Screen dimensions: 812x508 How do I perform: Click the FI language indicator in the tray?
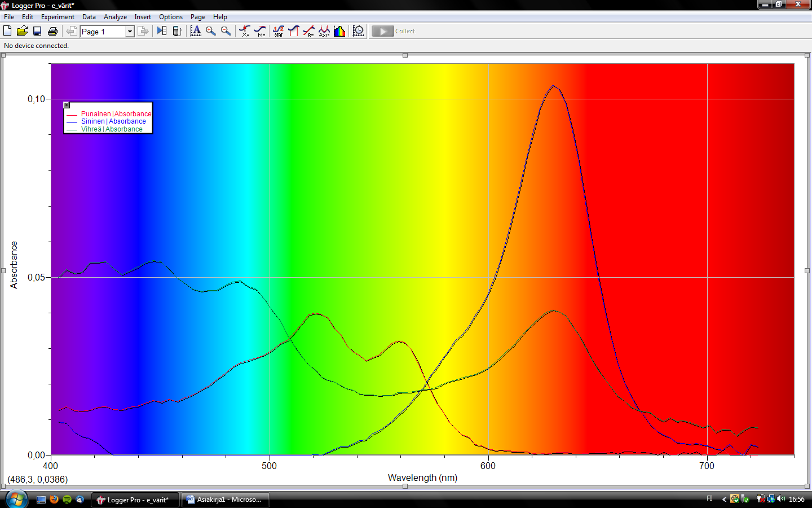(x=709, y=498)
